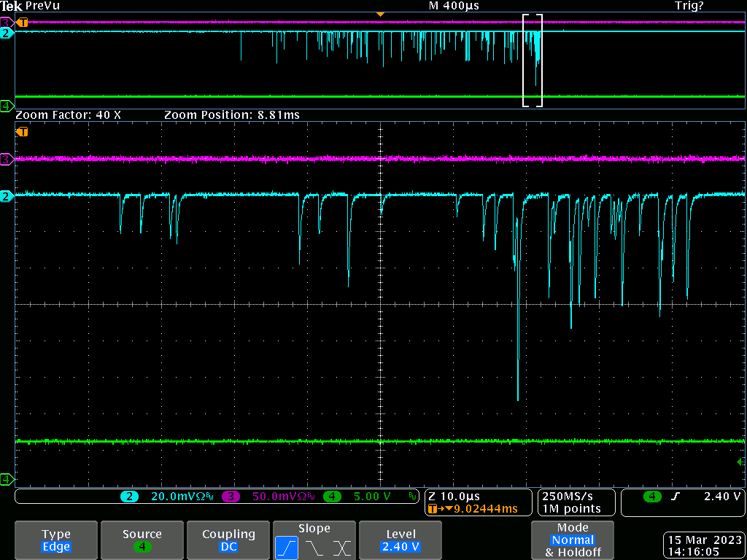Click channel 2 ground marker in main view
This screenshot has height=560, width=747.
7,196
